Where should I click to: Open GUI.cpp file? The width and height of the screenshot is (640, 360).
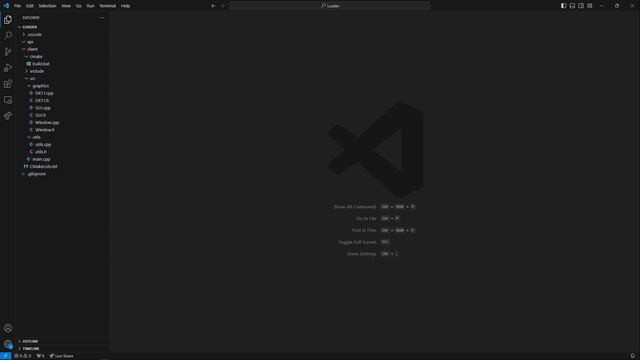tap(63, 108)
